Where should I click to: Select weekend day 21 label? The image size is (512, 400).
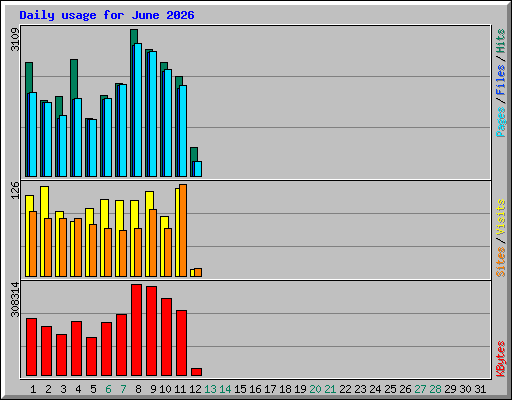(330, 389)
